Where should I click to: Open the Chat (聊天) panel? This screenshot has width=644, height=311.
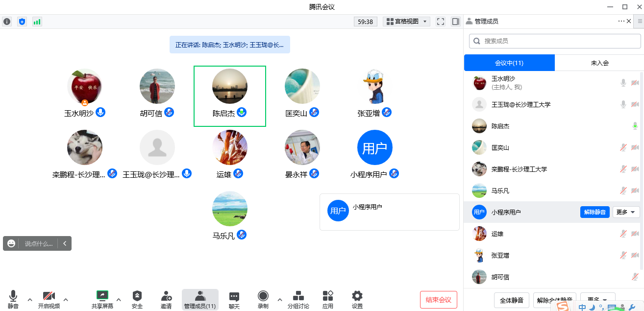tap(234, 299)
